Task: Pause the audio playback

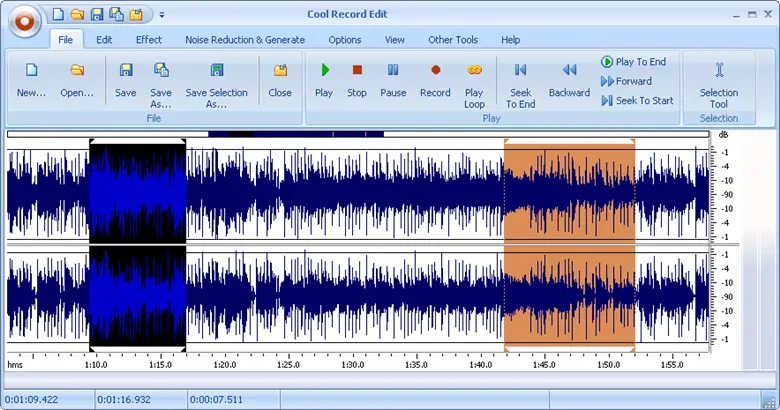Action: [x=393, y=71]
